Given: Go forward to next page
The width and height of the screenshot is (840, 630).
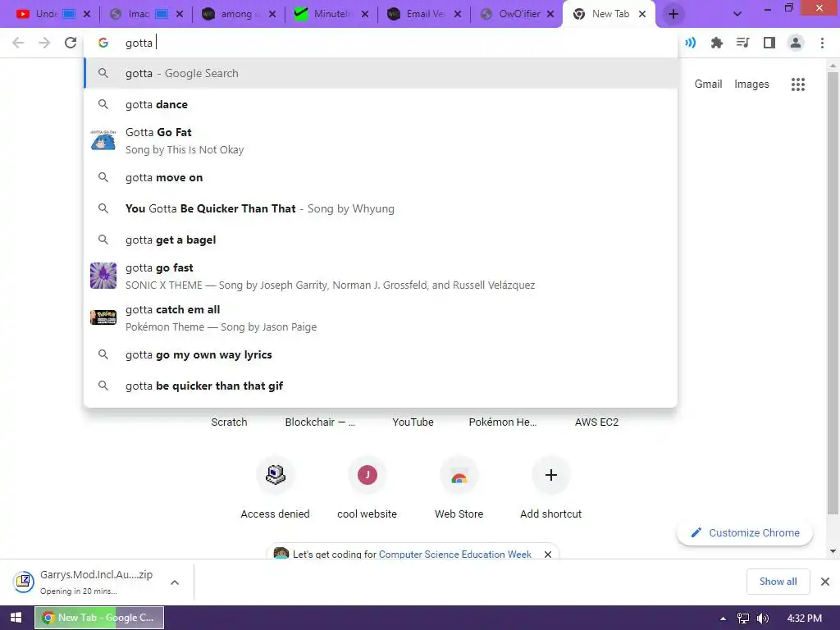Looking at the screenshot, I should (x=44, y=43).
